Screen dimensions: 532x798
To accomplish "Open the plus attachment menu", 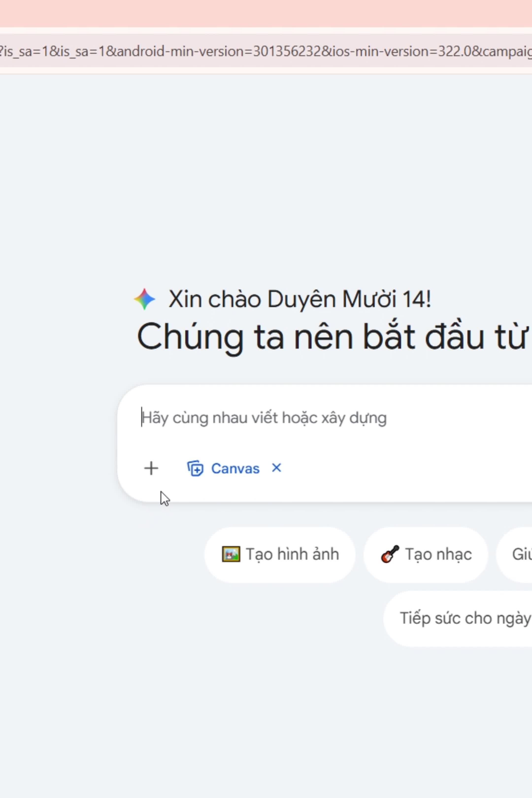I will [x=151, y=468].
